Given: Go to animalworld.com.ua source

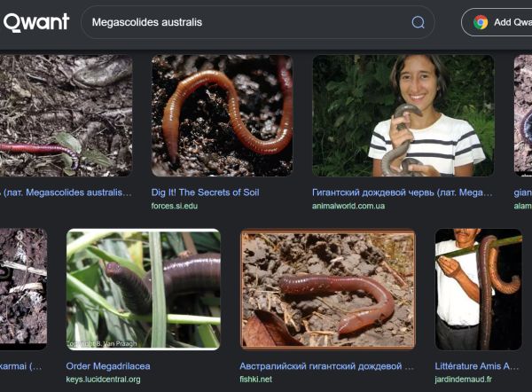Looking at the screenshot, I should click(348, 206).
